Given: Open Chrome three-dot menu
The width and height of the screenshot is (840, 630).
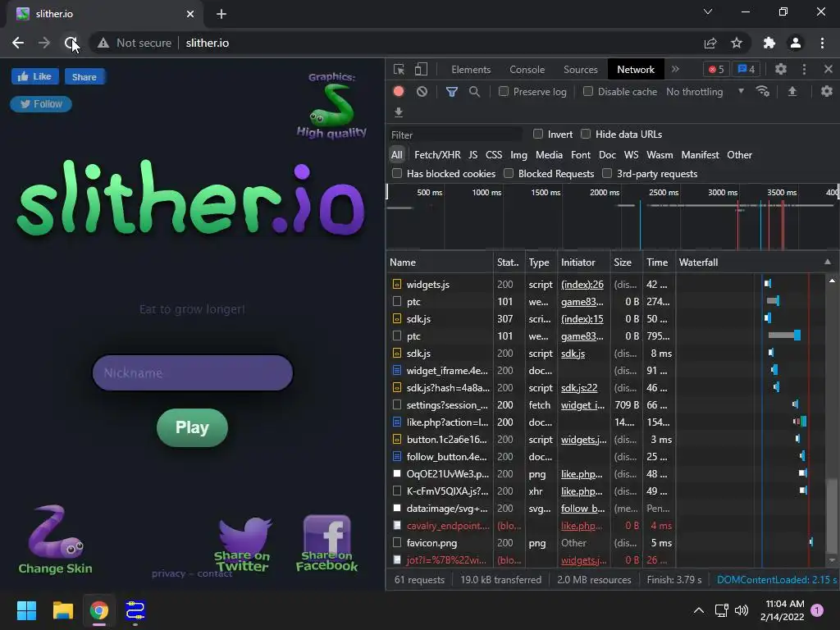Looking at the screenshot, I should pyautogui.click(x=822, y=43).
